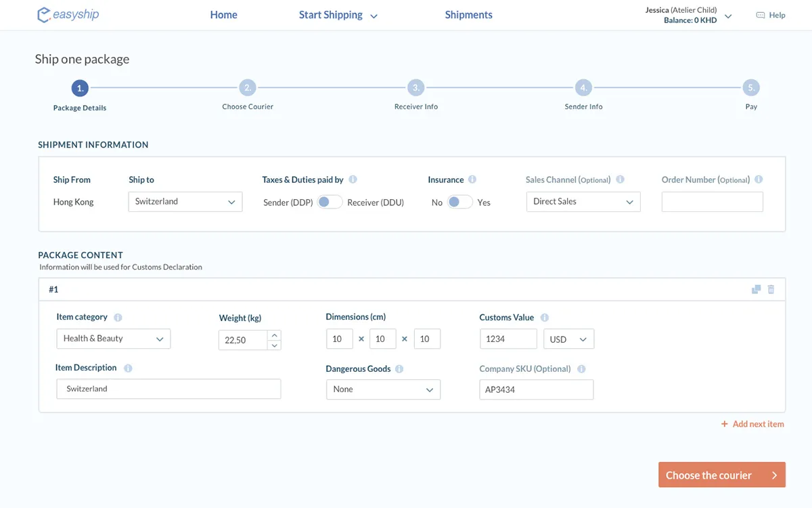Duplicate item #1 with copy icon

756,289
